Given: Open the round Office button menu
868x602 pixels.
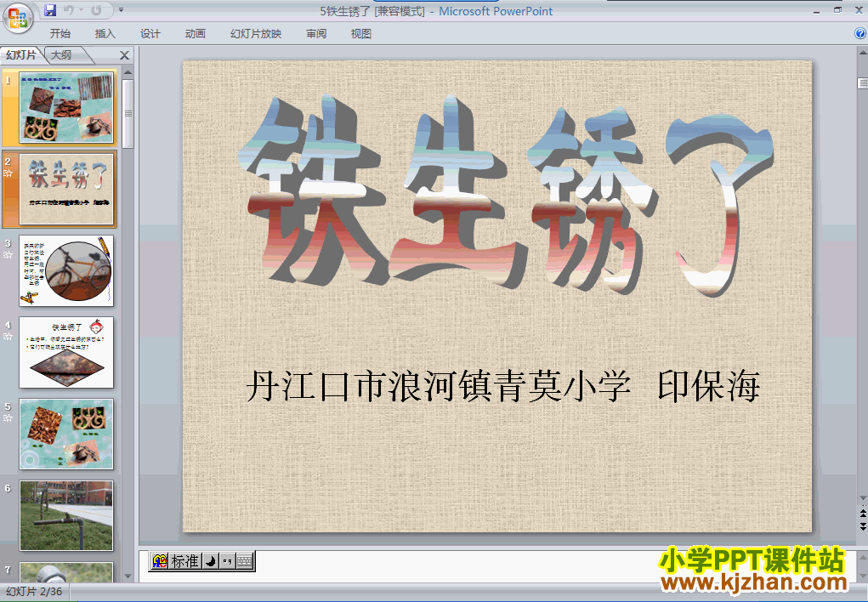Looking at the screenshot, I should tap(18, 18).
